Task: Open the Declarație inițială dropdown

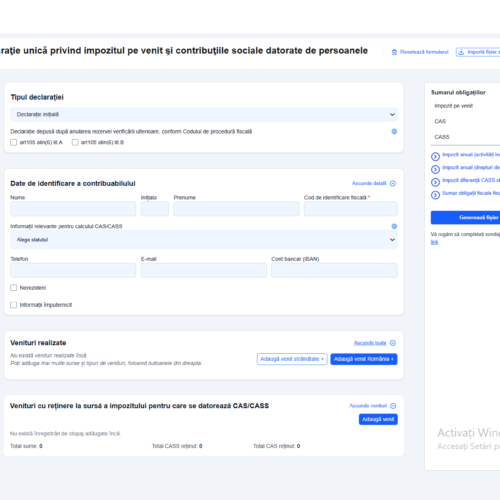Action: tap(204, 114)
